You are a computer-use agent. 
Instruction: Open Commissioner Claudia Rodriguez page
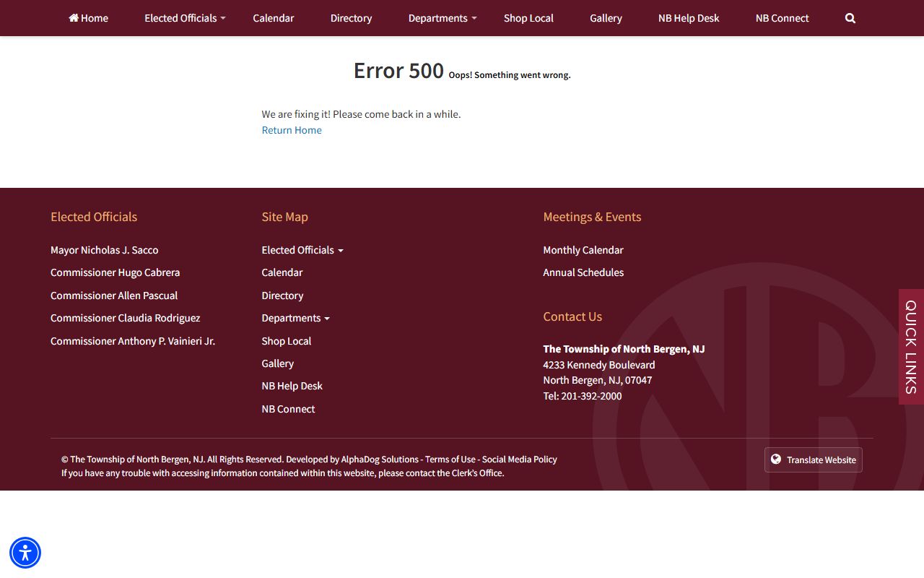125,318
